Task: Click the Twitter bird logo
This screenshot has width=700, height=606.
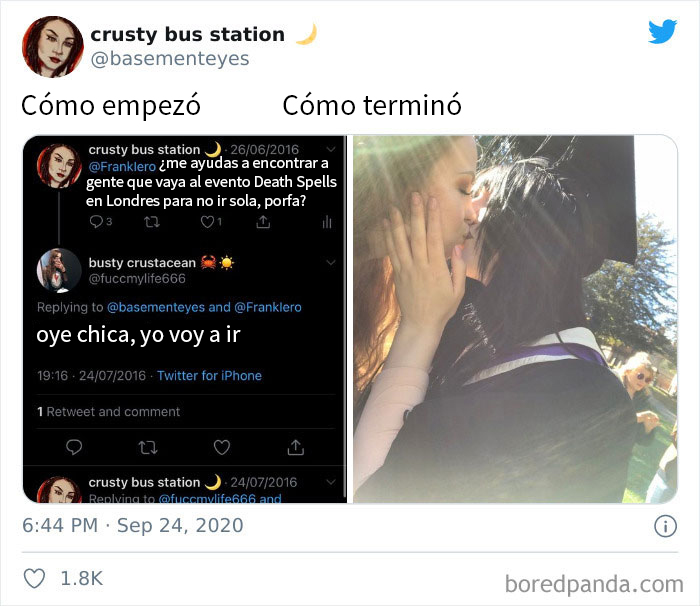Action: click(662, 32)
